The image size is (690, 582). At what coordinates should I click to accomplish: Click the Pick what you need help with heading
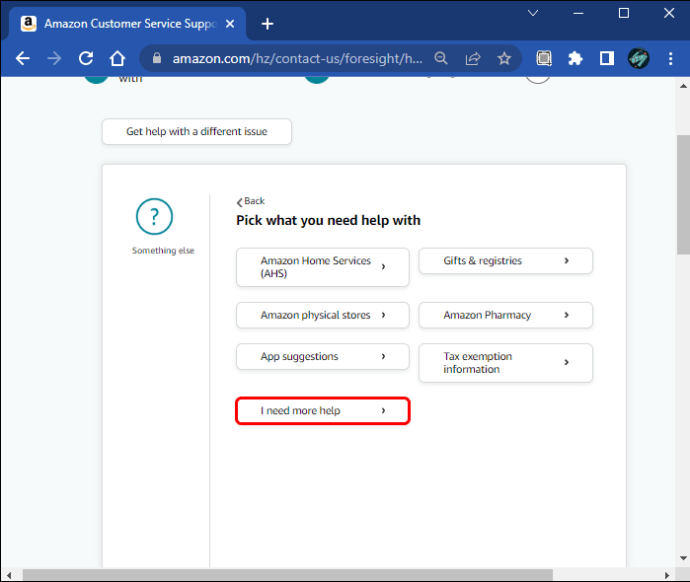point(328,220)
